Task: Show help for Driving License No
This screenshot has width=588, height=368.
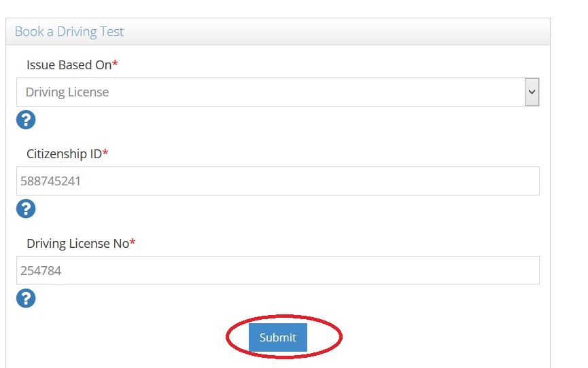Action: (26, 298)
